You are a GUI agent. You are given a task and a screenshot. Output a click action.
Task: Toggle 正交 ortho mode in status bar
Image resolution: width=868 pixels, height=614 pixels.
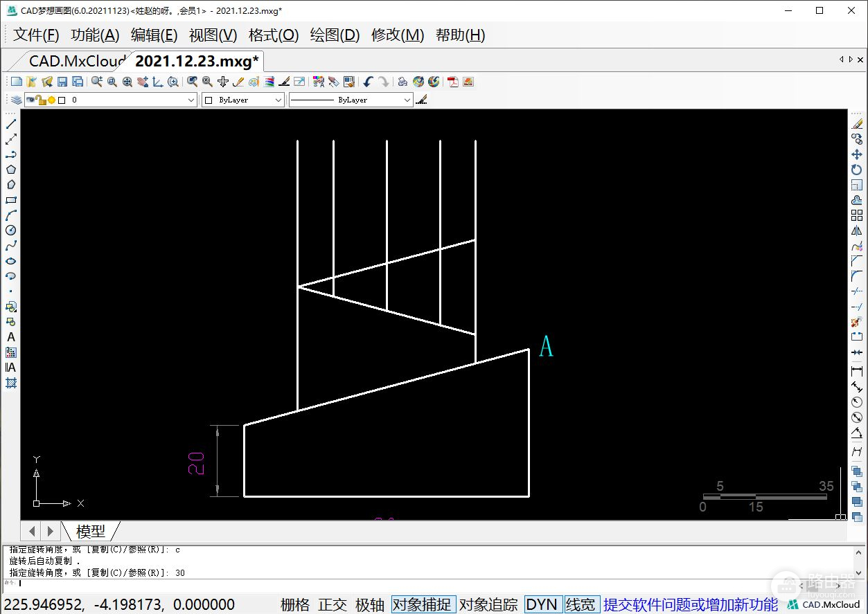[x=333, y=604]
